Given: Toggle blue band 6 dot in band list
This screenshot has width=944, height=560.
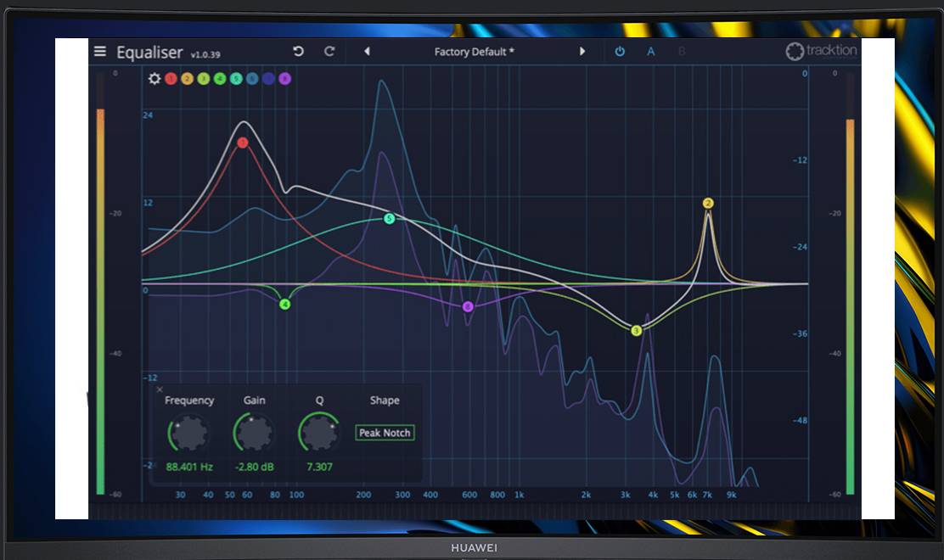Looking at the screenshot, I should point(252,79).
